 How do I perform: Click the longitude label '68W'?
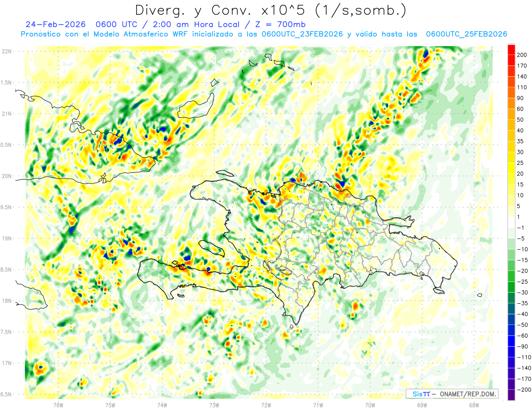click(474, 404)
